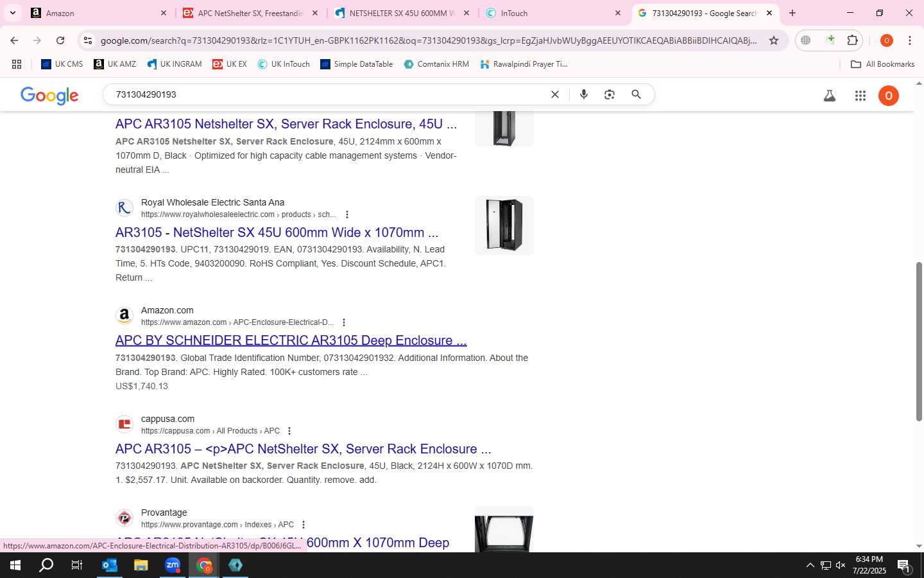
Task: Open Google Search Labs flask icon
Action: (830, 96)
